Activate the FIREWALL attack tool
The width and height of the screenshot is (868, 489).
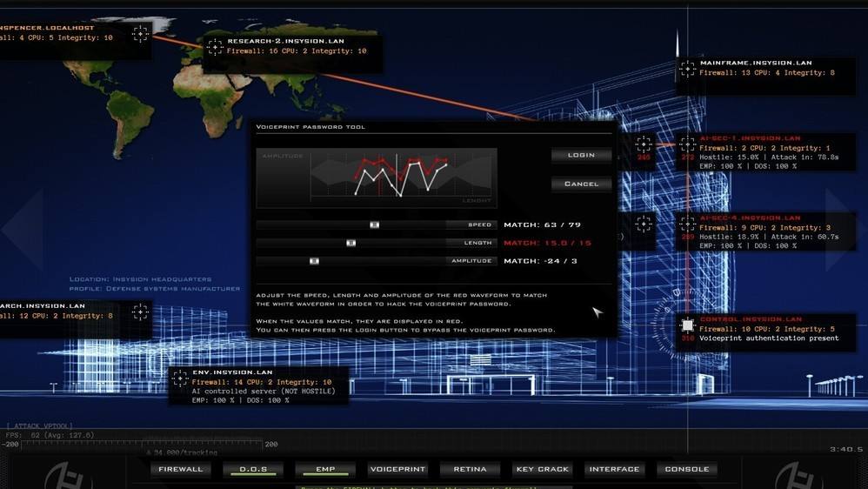click(180, 470)
